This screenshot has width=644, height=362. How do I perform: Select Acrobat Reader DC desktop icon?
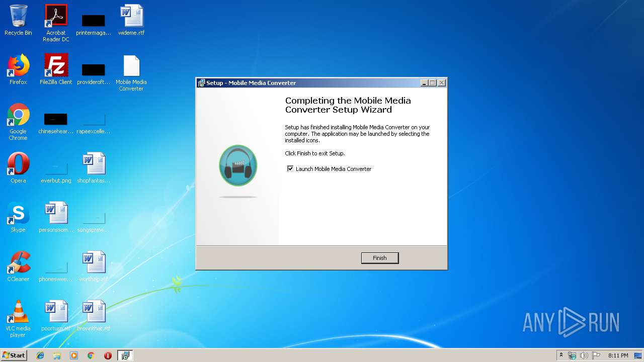pos(56,23)
